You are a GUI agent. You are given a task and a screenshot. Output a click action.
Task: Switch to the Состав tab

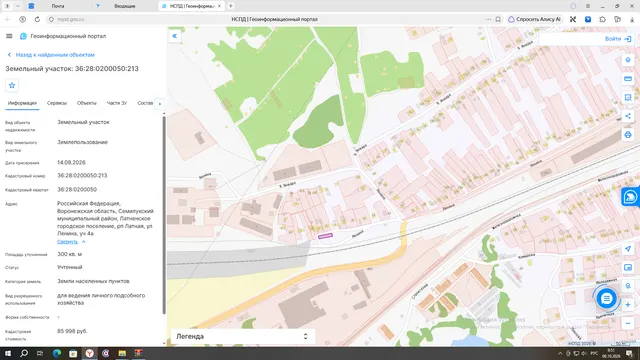coord(145,103)
